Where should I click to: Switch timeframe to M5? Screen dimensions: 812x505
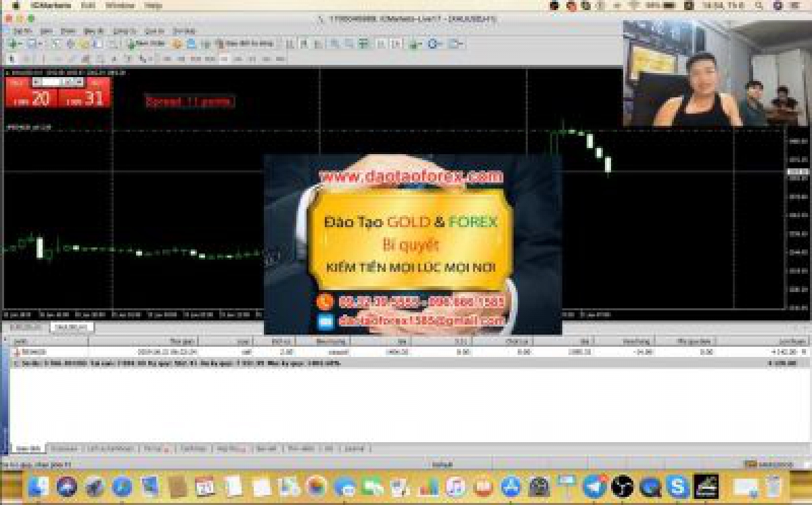(x=181, y=59)
